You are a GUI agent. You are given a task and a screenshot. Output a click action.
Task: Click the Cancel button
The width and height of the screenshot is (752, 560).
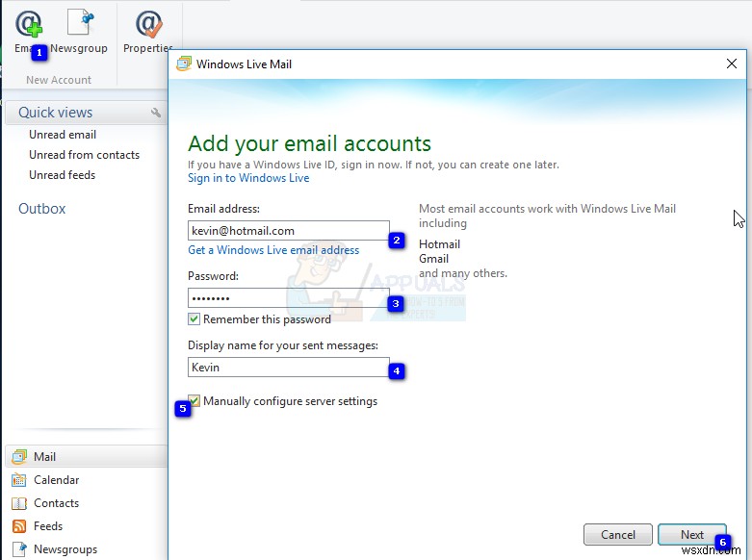[618, 535]
